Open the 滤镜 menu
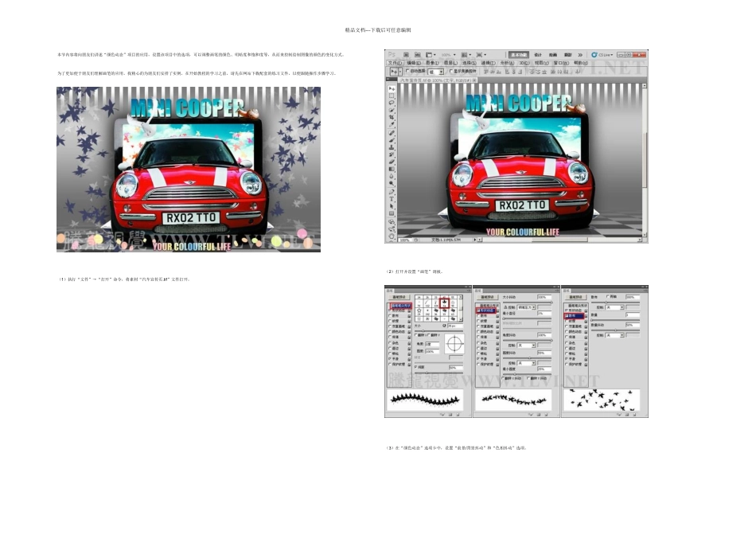The height and width of the screenshot is (535, 756). coord(489,63)
